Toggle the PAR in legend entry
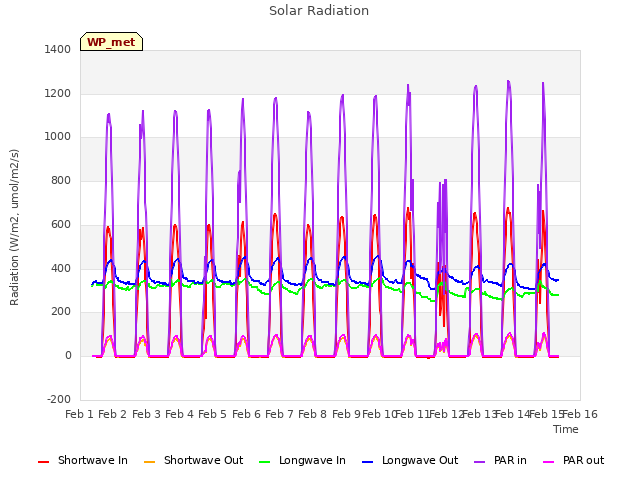The image size is (640, 480). [500, 460]
